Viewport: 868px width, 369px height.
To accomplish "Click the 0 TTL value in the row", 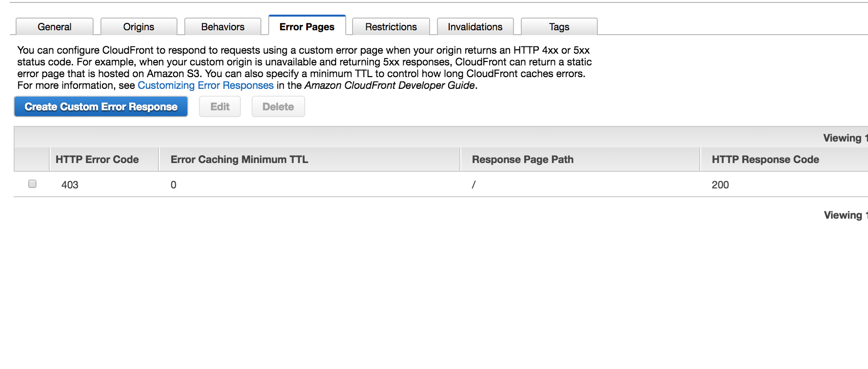I will coord(174,185).
